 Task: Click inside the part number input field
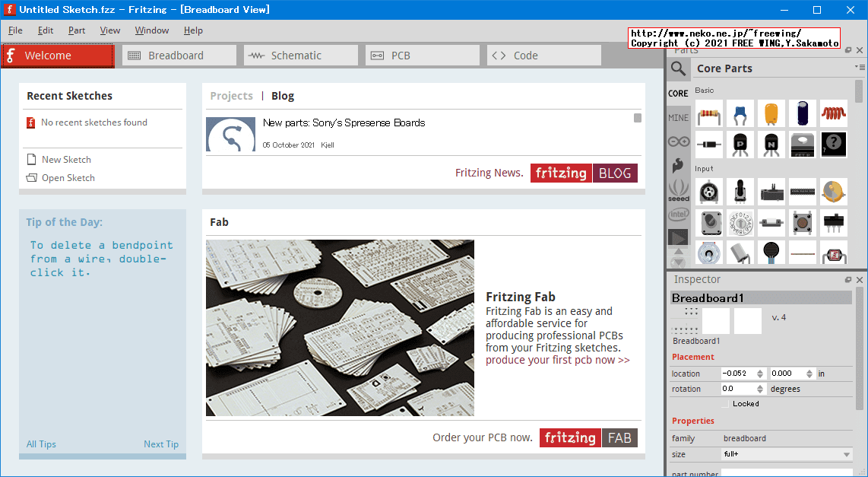(x=783, y=472)
